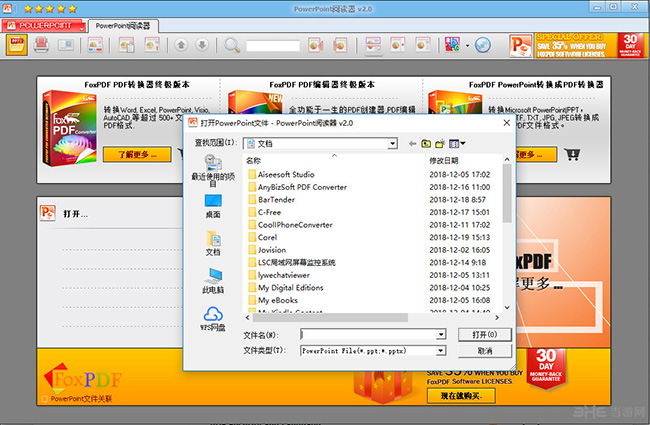The height and width of the screenshot is (425, 650).
Task: Click the horizontal scrollbar right arrow
Action: pyautogui.click(x=497, y=318)
